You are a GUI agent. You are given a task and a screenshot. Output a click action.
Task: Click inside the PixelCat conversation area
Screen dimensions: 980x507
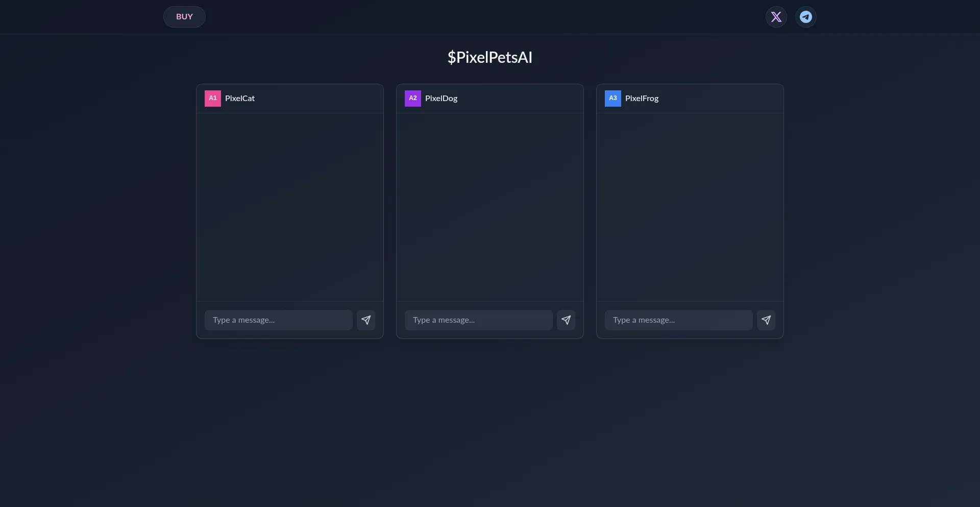pyautogui.click(x=290, y=207)
